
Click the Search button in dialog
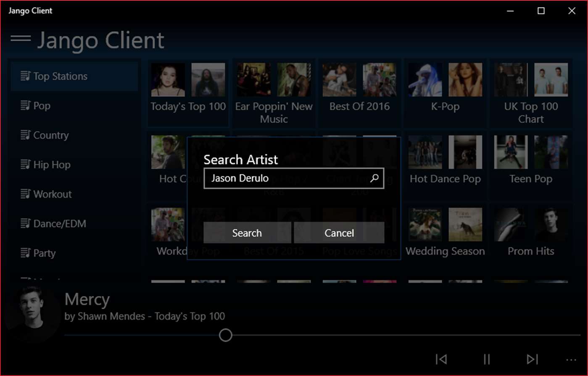[x=247, y=233]
